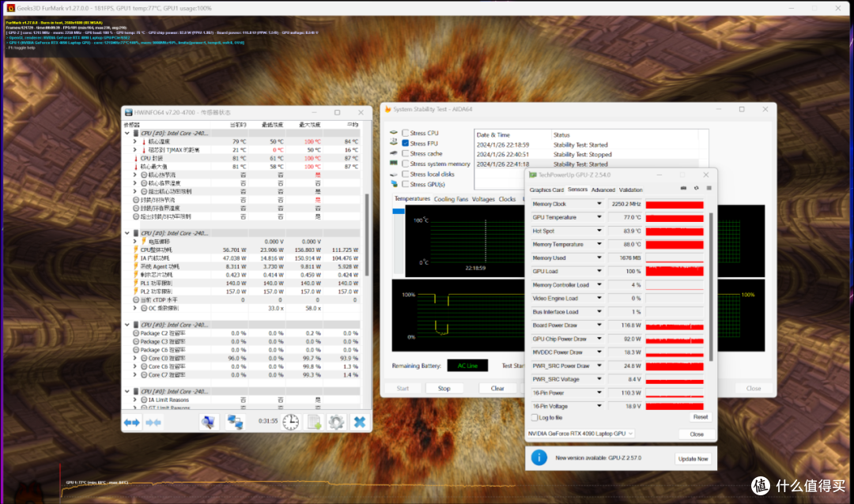Viewport: 854px width, 504px height.
Task: Click GPU-Z screenshot camera icon
Action: point(683,188)
